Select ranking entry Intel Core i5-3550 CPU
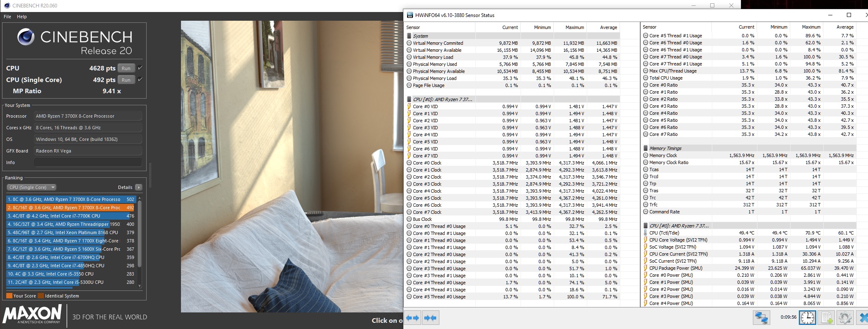 [x=71, y=274]
